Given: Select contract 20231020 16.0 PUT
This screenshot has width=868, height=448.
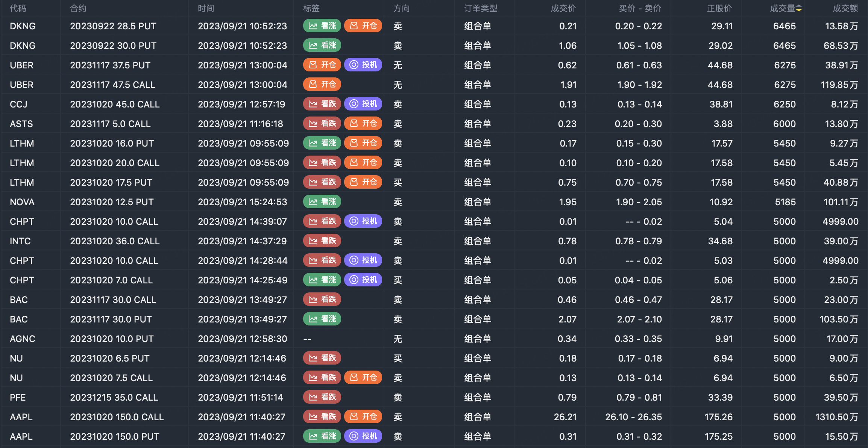Looking at the screenshot, I should click(x=112, y=143).
